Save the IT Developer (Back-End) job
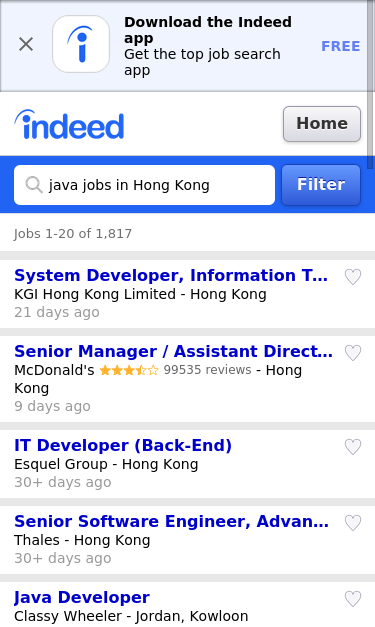 point(353,447)
